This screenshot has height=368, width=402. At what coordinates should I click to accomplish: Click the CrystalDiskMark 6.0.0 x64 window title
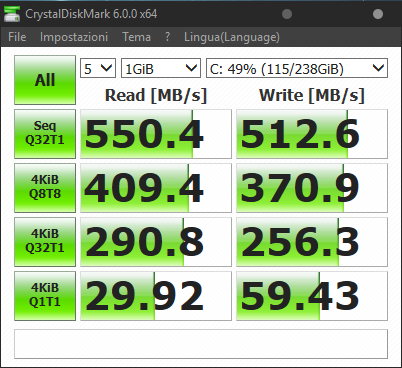(91, 14)
